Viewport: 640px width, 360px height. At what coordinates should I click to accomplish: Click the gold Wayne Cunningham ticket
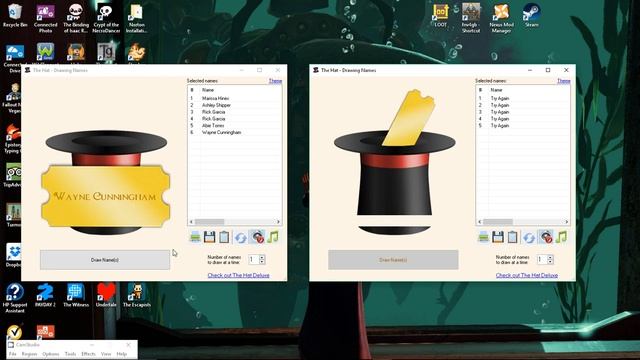coord(105,196)
